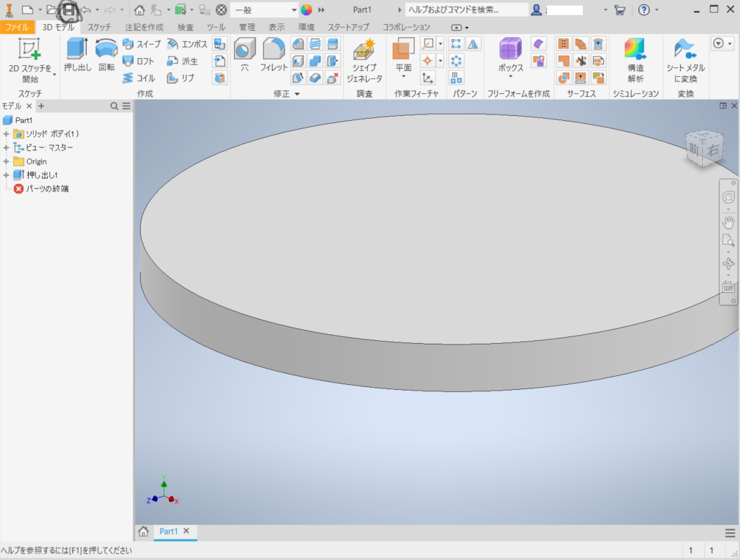
Task: Go to Home with the house toolbar icon
Action: click(139, 10)
